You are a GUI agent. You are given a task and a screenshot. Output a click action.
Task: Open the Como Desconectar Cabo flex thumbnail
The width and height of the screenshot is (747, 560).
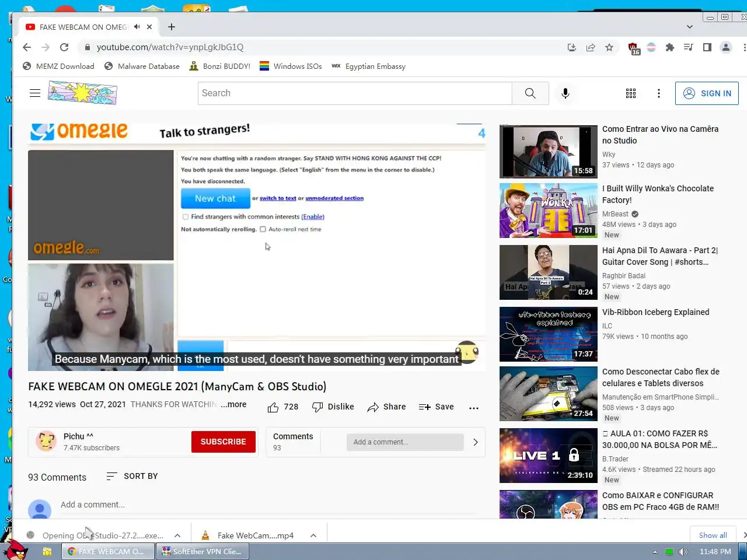[549, 394]
